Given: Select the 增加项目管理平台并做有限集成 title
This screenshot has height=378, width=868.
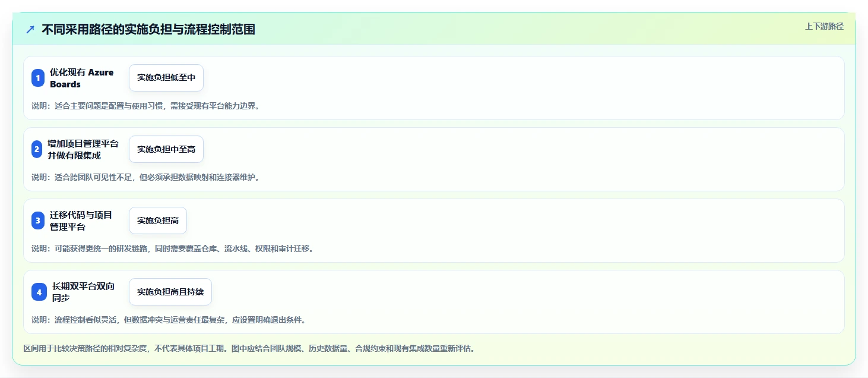Looking at the screenshot, I should pyautogui.click(x=83, y=149).
